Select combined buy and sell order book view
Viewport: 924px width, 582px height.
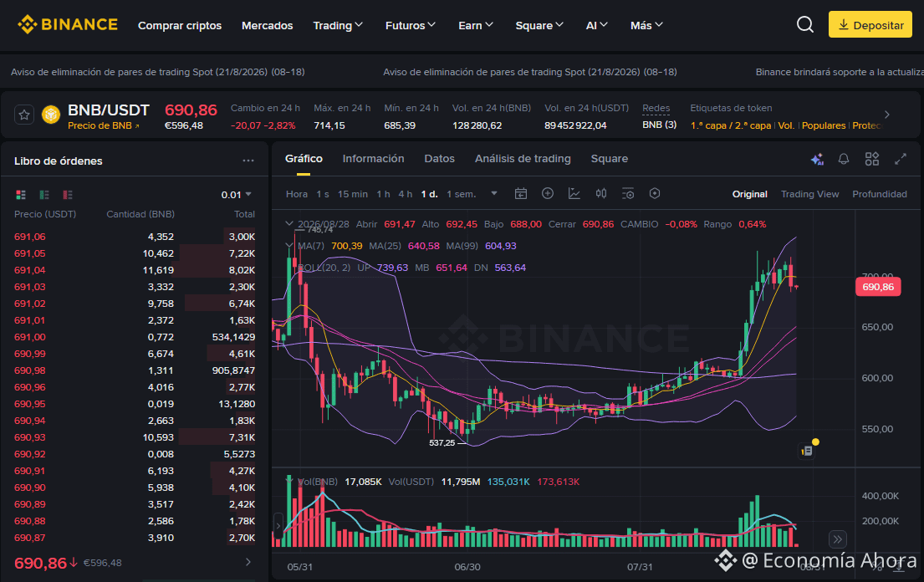tap(21, 194)
